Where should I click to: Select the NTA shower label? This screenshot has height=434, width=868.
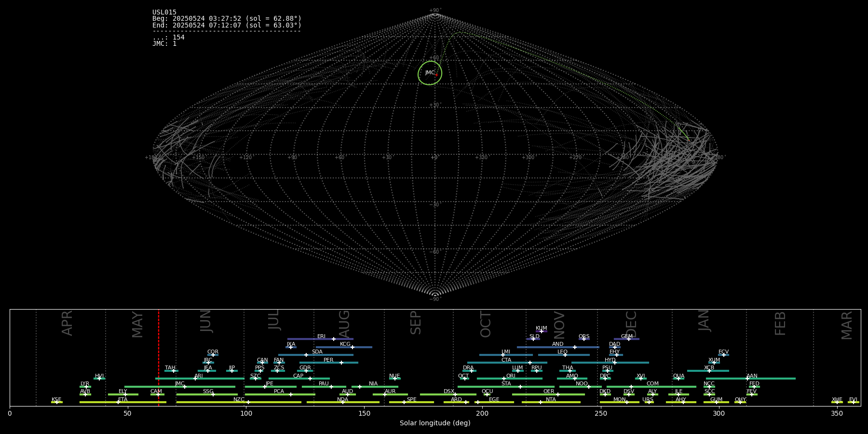551,399
